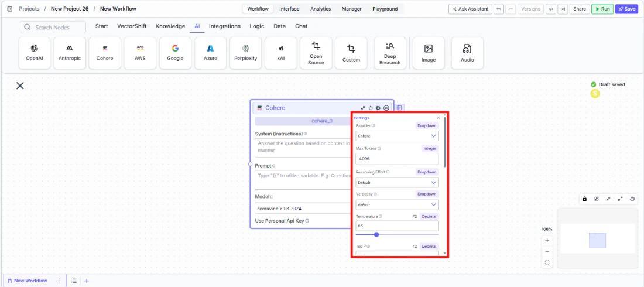Click the redo arrow in top toolbar
The height and width of the screenshot is (287, 644).
[511, 9]
